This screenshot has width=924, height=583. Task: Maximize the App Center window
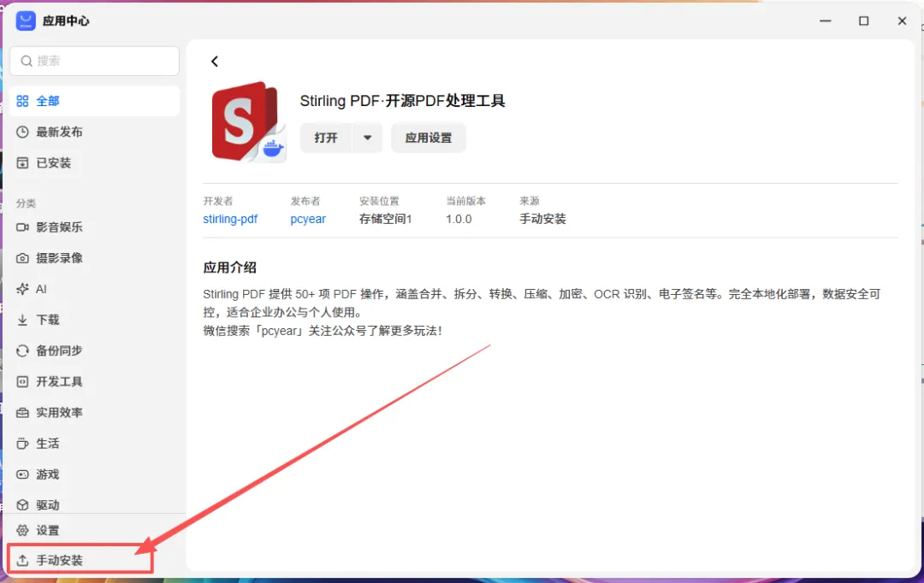point(864,21)
